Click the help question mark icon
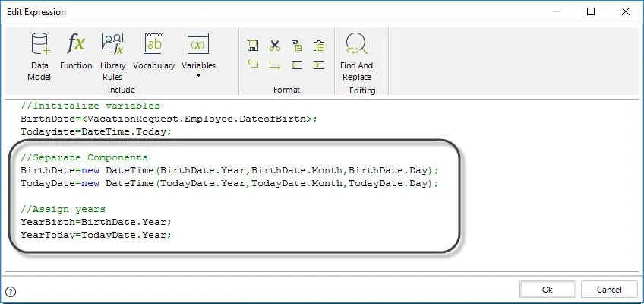 [x=11, y=292]
